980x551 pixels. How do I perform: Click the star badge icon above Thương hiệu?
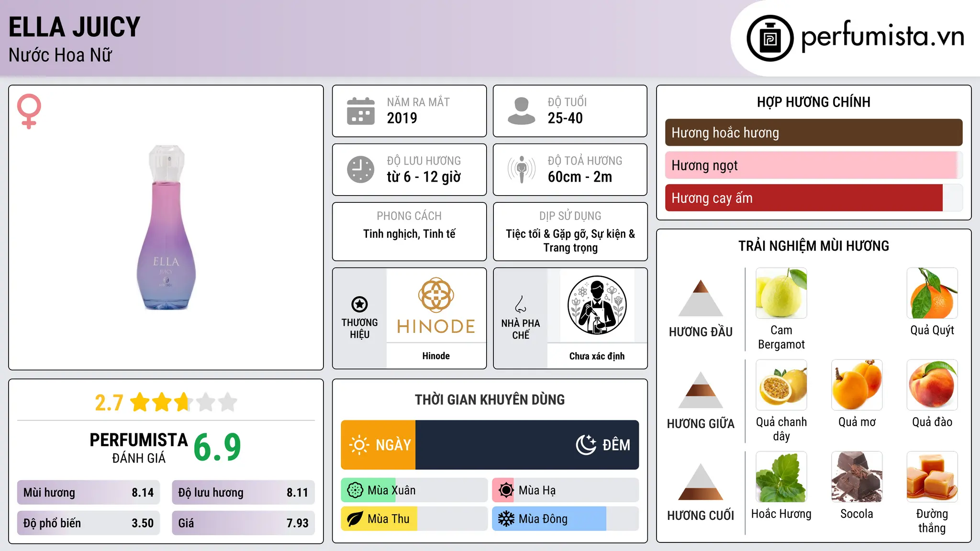(359, 304)
